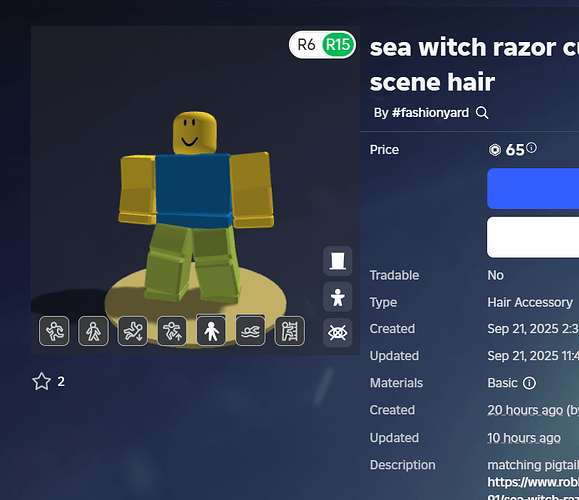Click the Robux price 65 value
The width and height of the screenshot is (579, 500).
(x=515, y=150)
